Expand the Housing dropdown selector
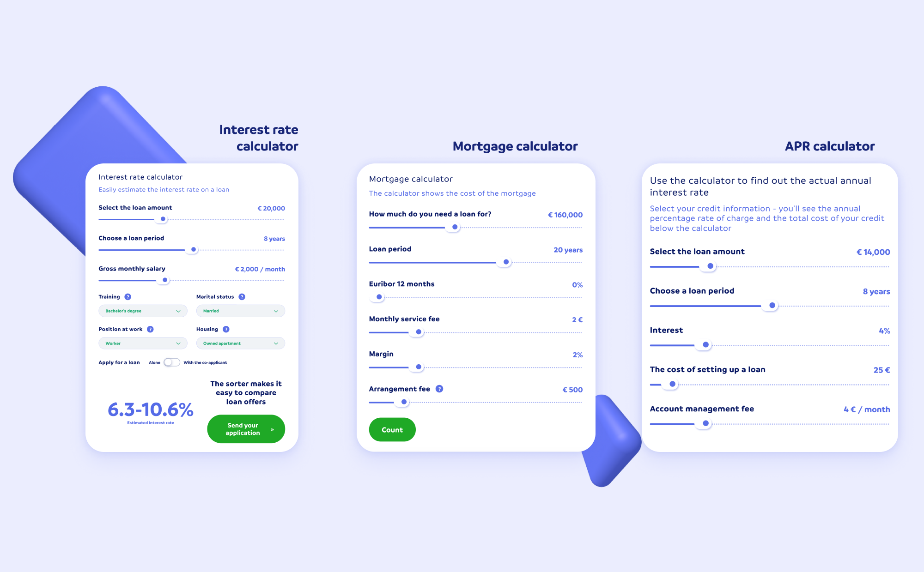 [x=240, y=342]
